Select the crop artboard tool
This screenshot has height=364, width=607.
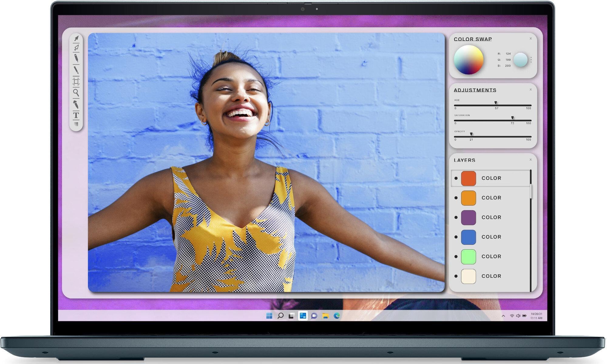(x=76, y=82)
